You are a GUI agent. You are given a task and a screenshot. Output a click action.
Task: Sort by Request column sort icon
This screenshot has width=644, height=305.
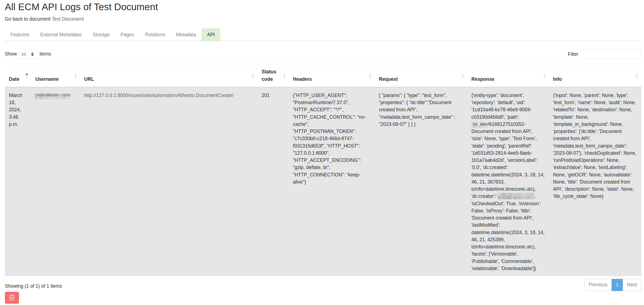(x=462, y=76)
